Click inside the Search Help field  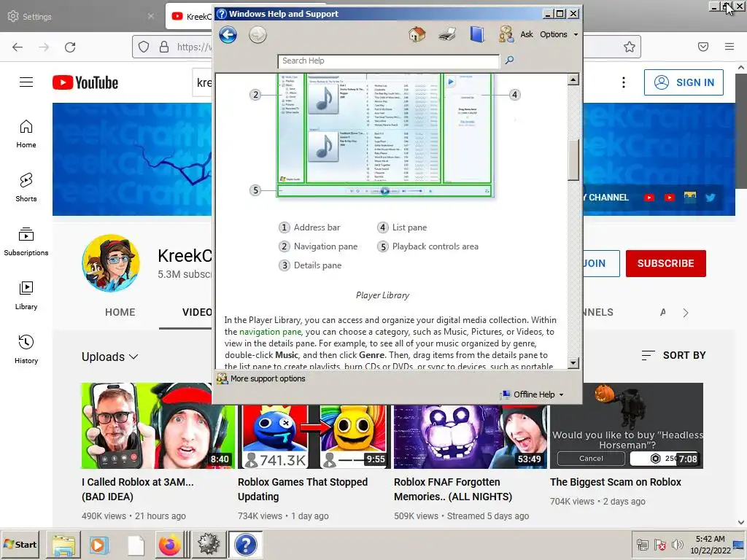[389, 61]
